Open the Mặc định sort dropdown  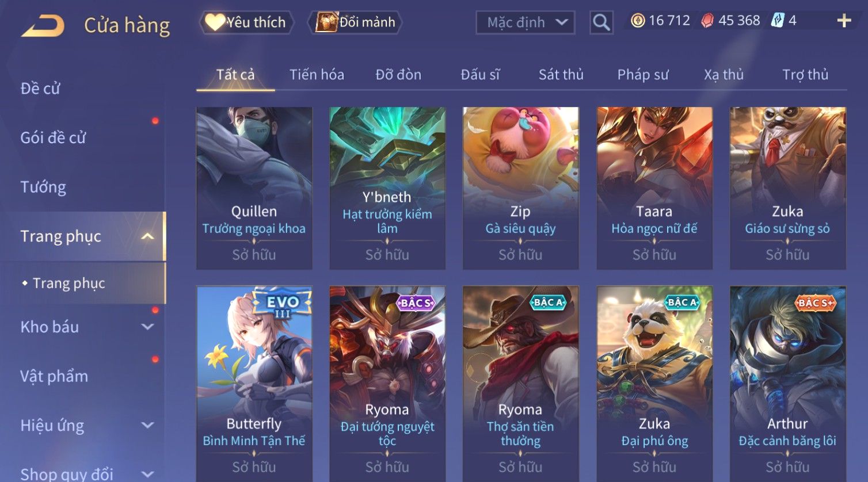tap(525, 22)
